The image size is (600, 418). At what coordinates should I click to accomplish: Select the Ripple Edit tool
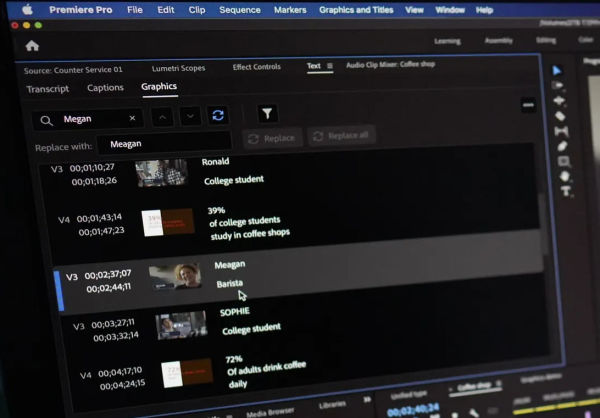(x=559, y=101)
